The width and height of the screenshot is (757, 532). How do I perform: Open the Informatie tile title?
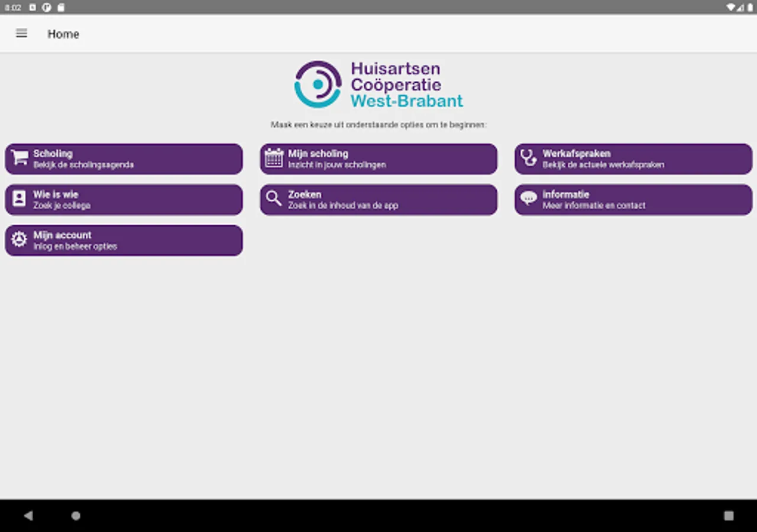pyautogui.click(x=566, y=194)
